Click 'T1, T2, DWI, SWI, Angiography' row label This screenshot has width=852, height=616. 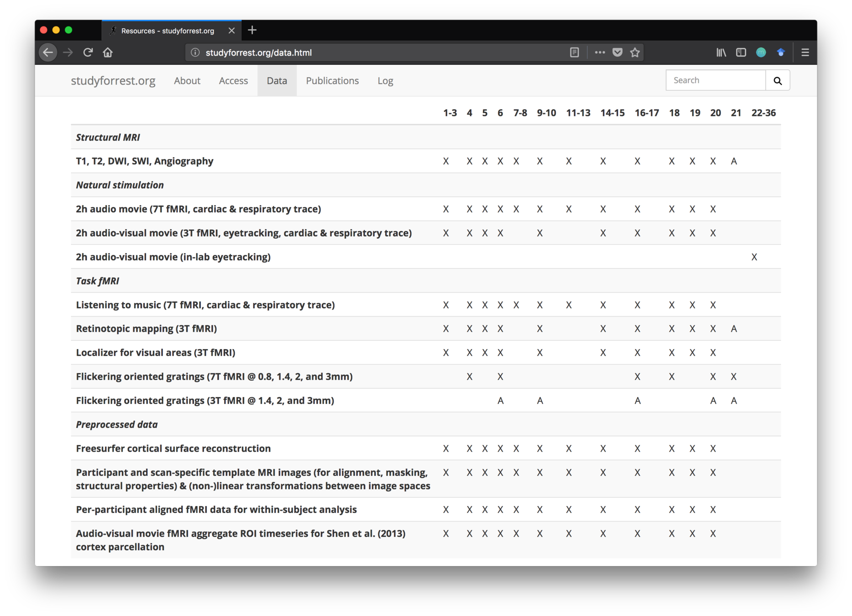[145, 161]
